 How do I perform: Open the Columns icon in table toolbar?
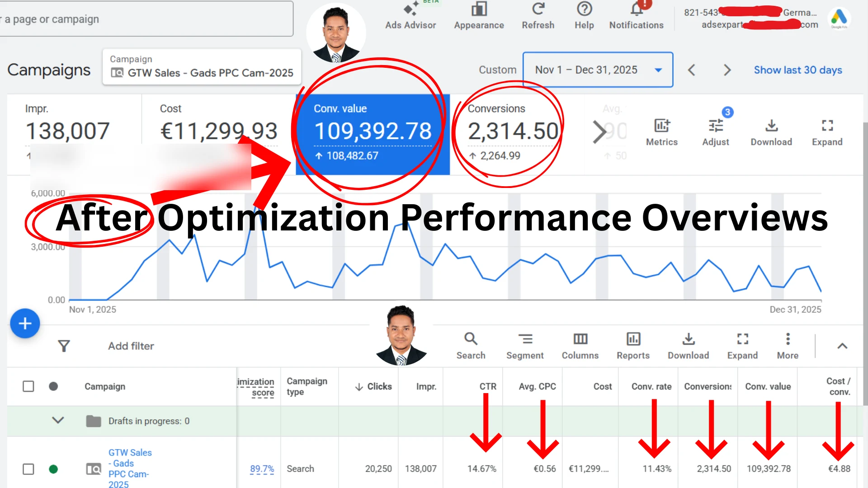580,339
